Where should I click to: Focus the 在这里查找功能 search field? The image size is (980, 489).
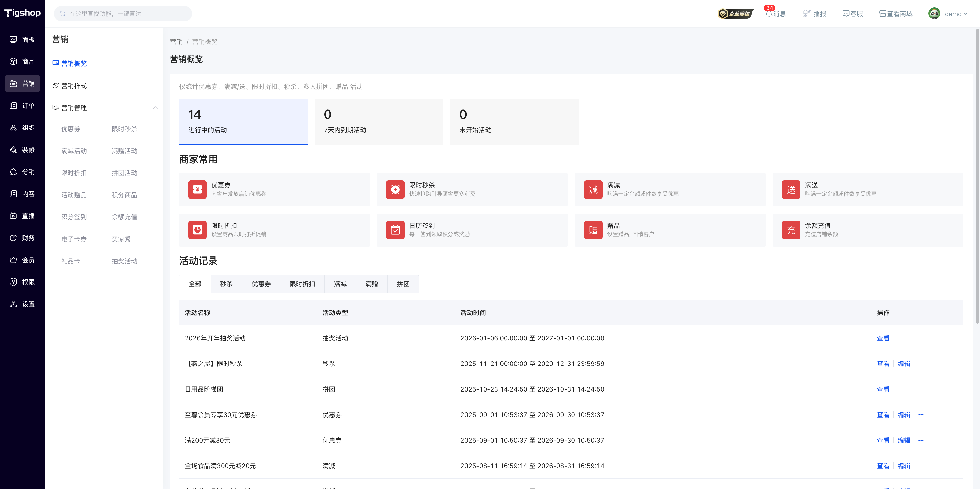(x=123, y=14)
